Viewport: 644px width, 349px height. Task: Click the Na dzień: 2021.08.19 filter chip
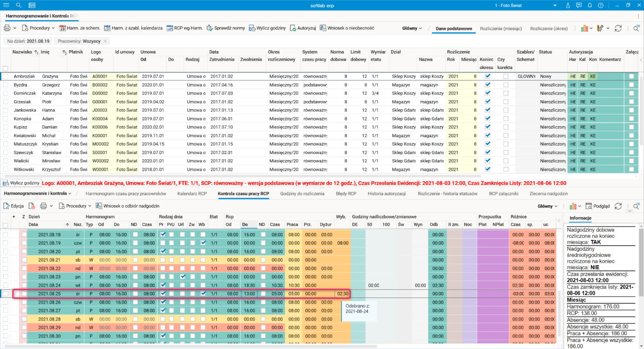point(28,41)
